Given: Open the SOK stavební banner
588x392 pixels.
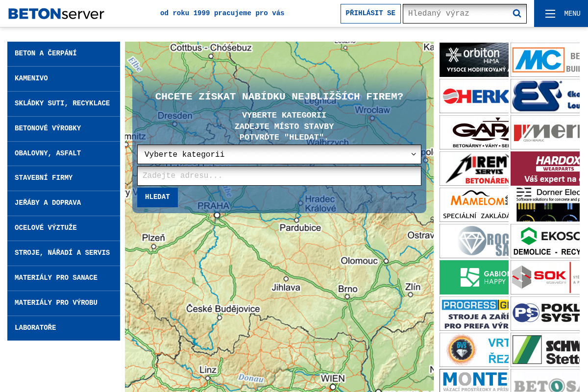Looking at the screenshot, I should [545, 277].
